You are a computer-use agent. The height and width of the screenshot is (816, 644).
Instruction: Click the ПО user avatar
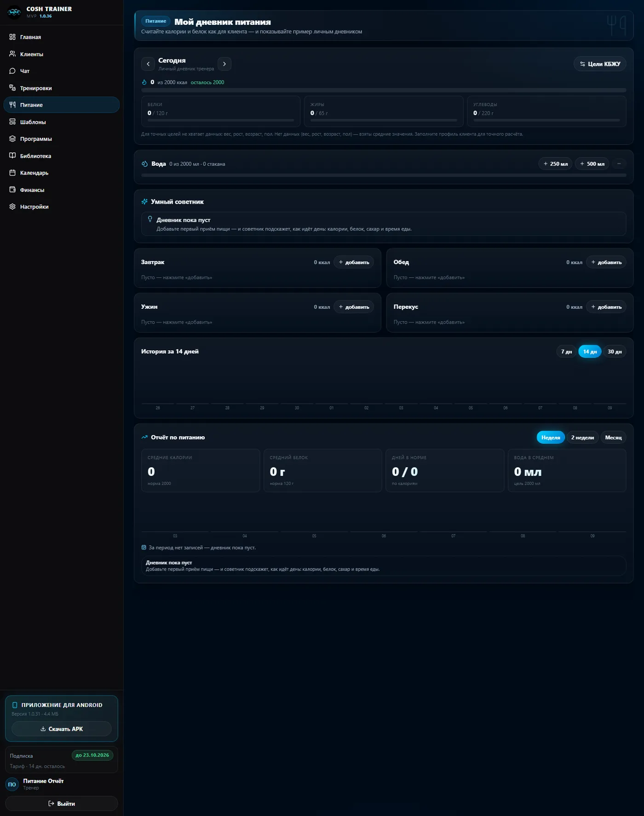pyautogui.click(x=12, y=784)
